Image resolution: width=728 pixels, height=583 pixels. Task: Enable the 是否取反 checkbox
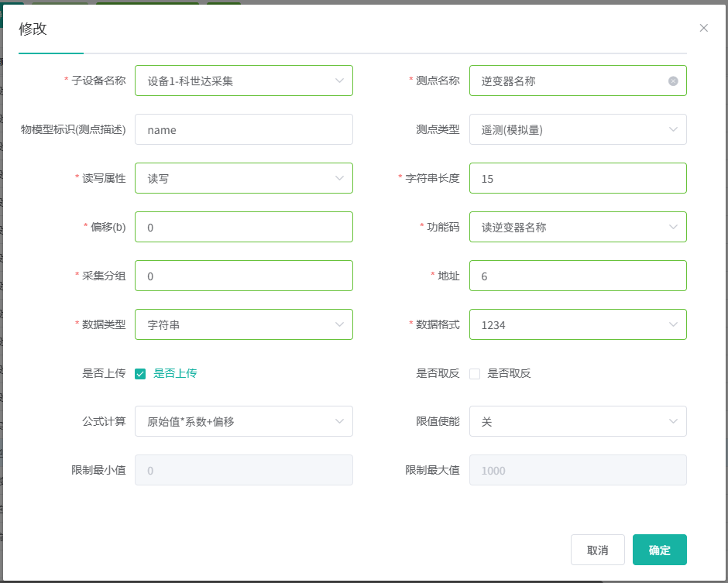click(475, 374)
